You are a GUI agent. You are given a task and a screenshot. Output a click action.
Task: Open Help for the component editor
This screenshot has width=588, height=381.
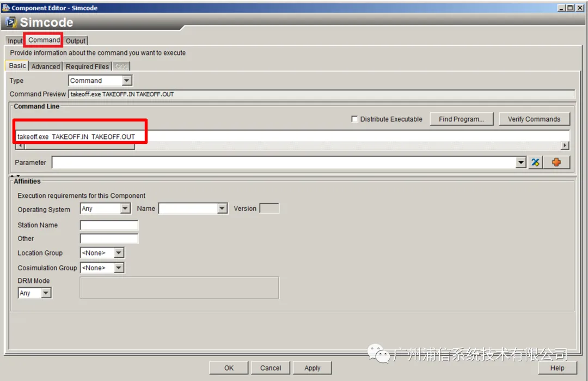click(557, 368)
